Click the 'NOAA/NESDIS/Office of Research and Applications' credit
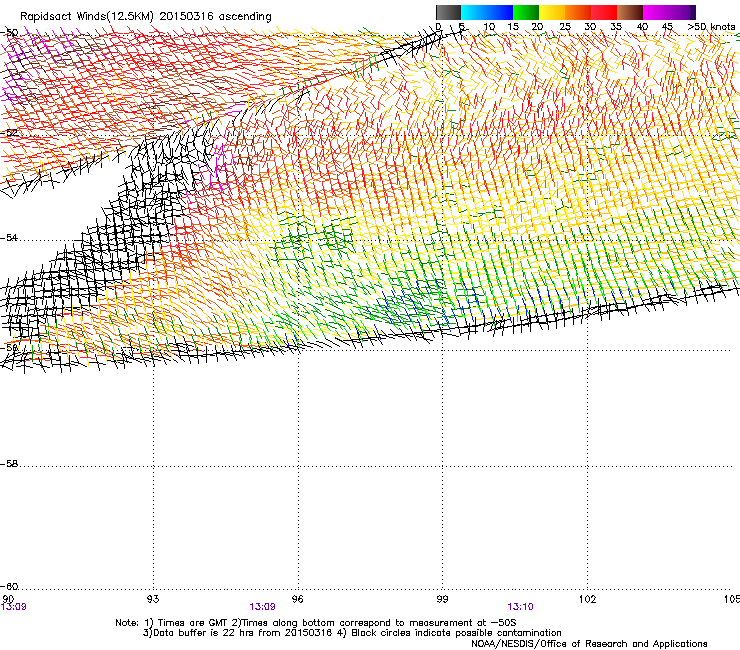This screenshot has width=740, height=650. (x=589, y=643)
